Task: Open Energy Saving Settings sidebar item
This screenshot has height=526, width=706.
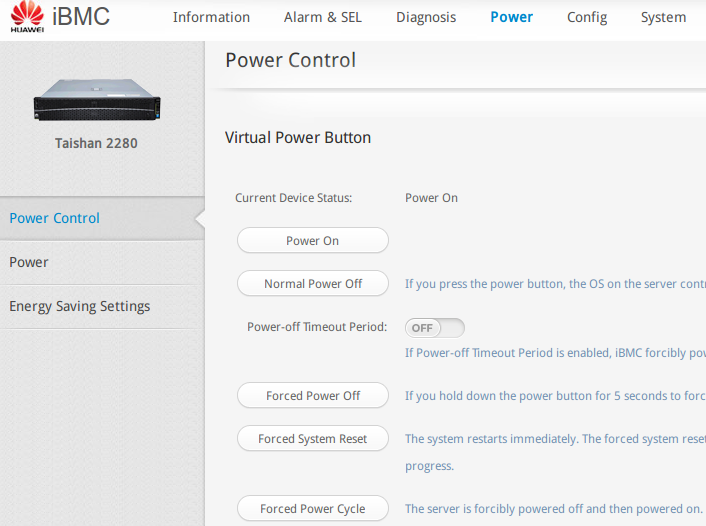Action: [102, 306]
